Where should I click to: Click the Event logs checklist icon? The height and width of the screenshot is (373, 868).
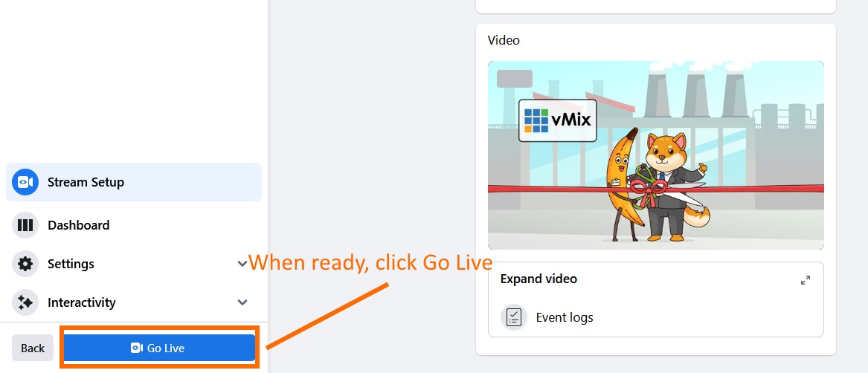pyautogui.click(x=514, y=318)
